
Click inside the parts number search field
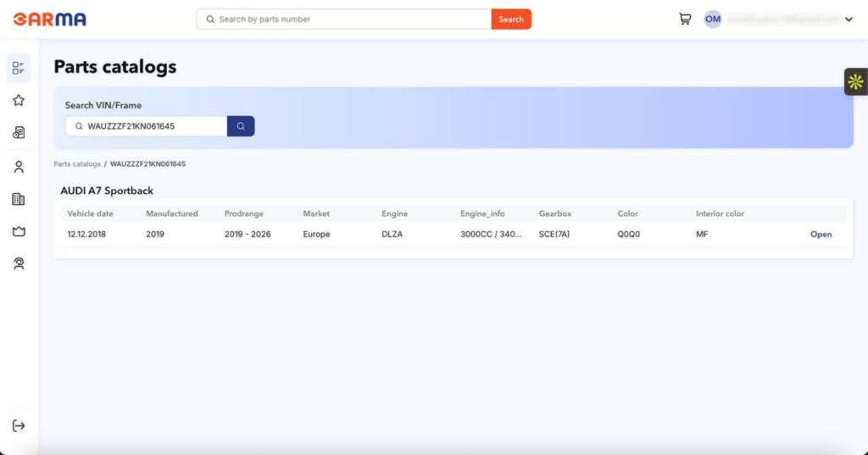348,19
